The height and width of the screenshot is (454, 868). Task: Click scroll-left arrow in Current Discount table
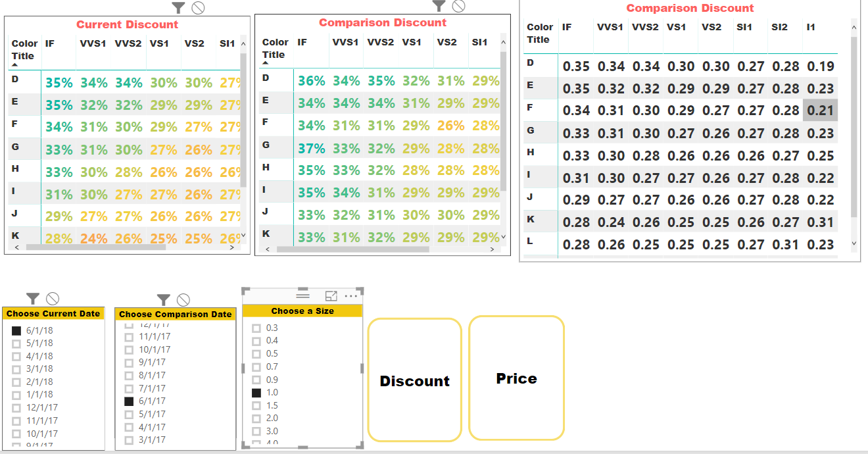pyautogui.click(x=17, y=248)
